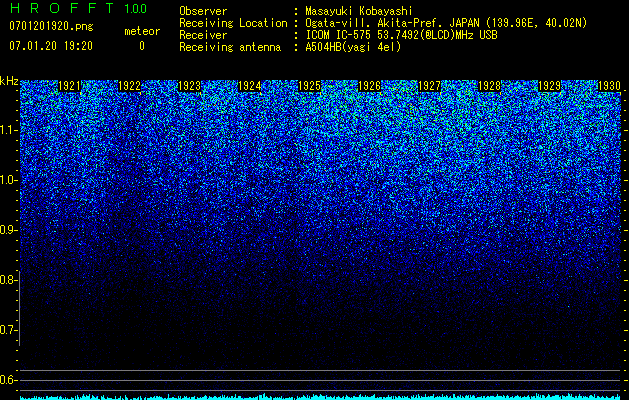Click the 0.6 kHz frequency axis label
The width and height of the screenshot is (629, 400).
point(8,380)
